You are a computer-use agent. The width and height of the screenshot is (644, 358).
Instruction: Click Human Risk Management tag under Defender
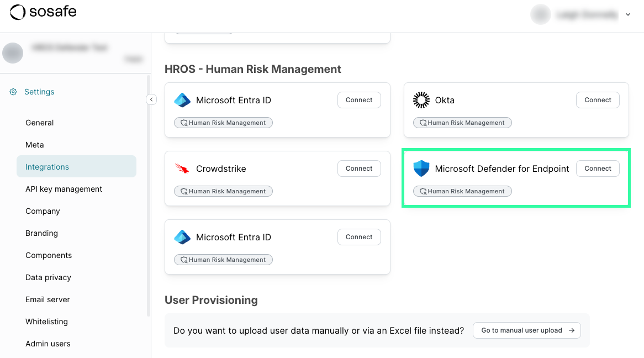(462, 191)
